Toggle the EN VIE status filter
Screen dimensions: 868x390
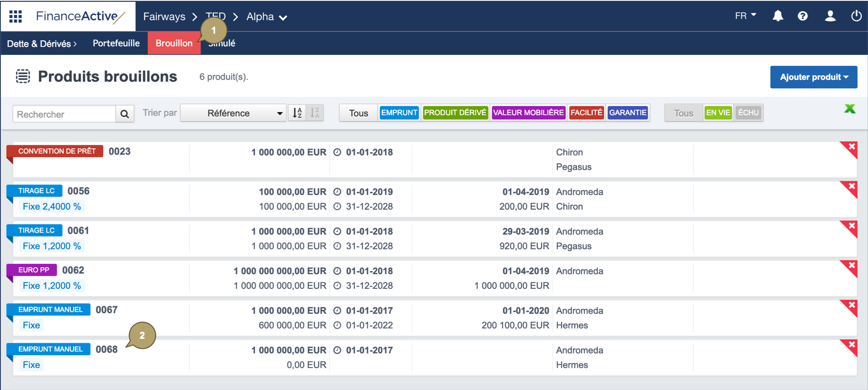click(718, 113)
